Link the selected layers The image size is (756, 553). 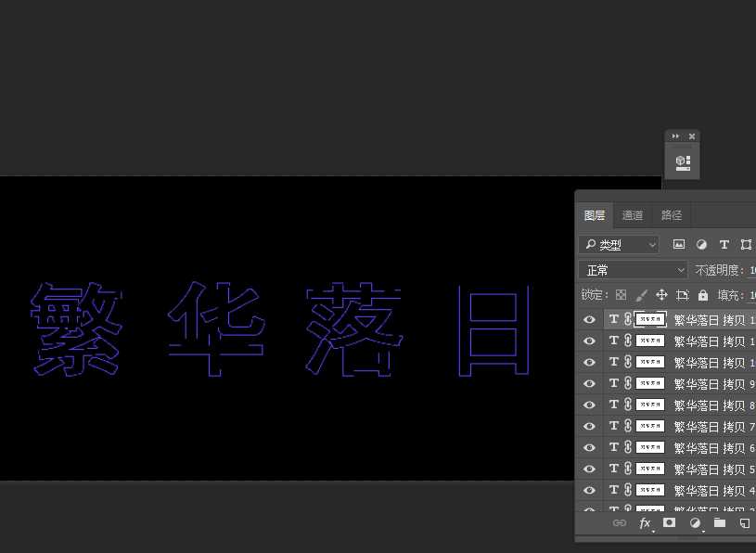point(620,522)
